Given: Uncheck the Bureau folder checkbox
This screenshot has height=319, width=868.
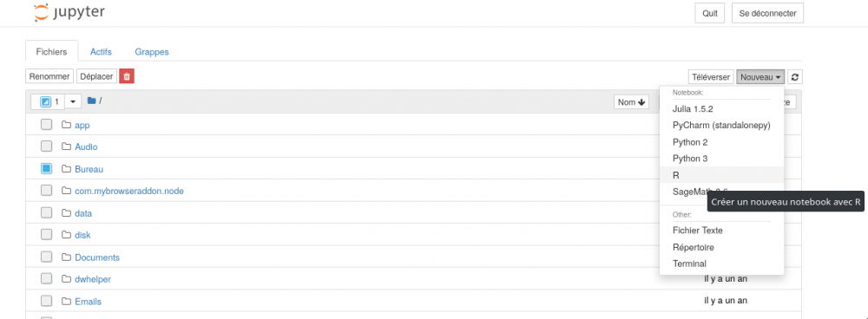Looking at the screenshot, I should (x=47, y=169).
